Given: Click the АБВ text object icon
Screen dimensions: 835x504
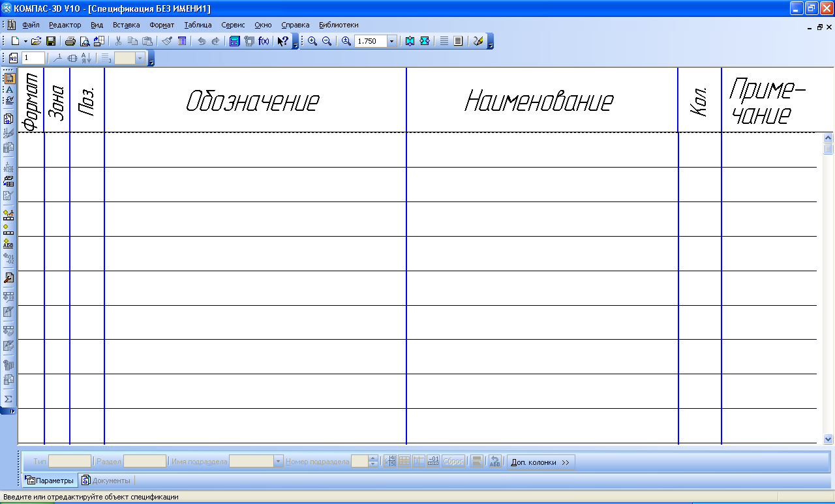Looking at the screenshot, I should coord(9,243).
